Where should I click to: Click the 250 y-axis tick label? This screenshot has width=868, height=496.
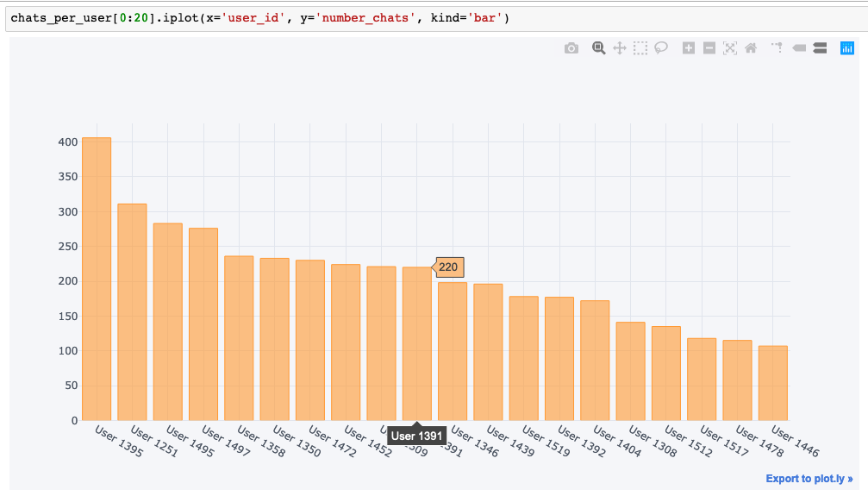pos(67,247)
